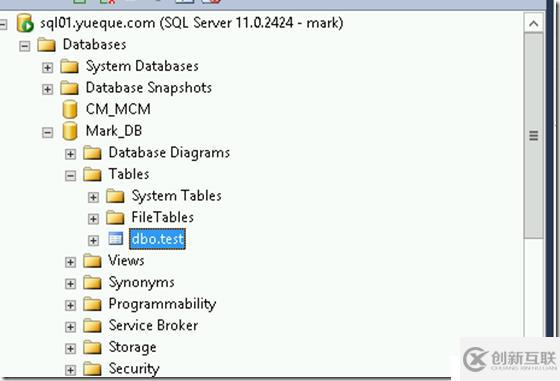Viewport: 560px width, 381px height.
Task: Select the FileTables label
Action: click(162, 217)
